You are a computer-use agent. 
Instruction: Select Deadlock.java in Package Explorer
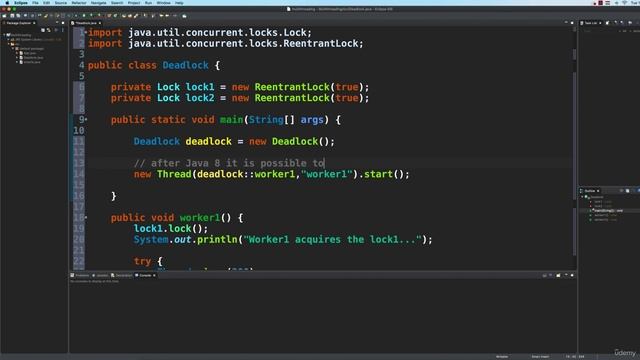click(31, 58)
